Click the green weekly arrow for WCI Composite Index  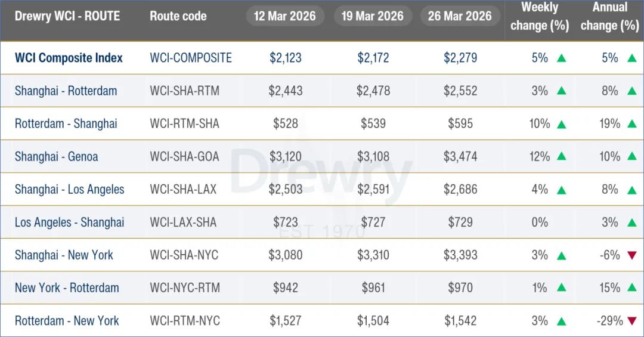click(561, 58)
